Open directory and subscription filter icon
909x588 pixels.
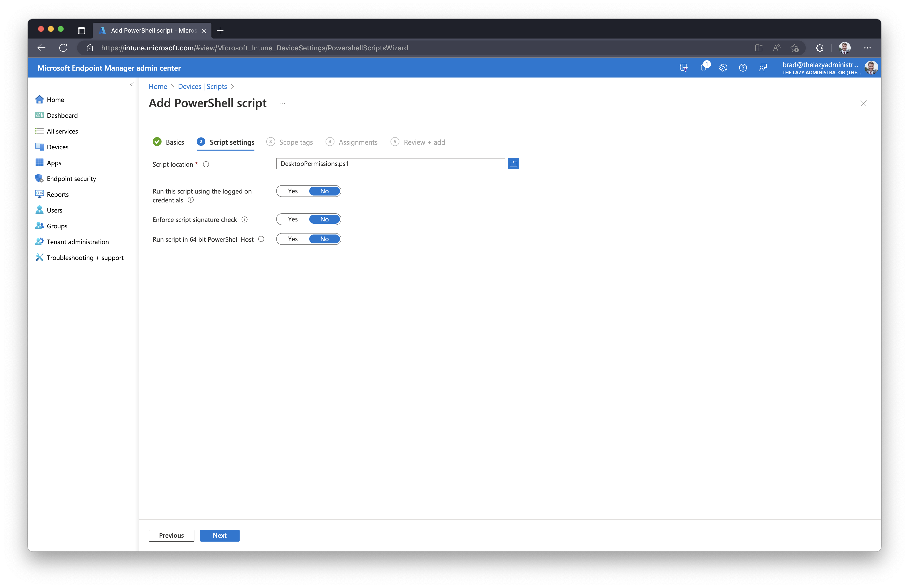pos(684,68)
